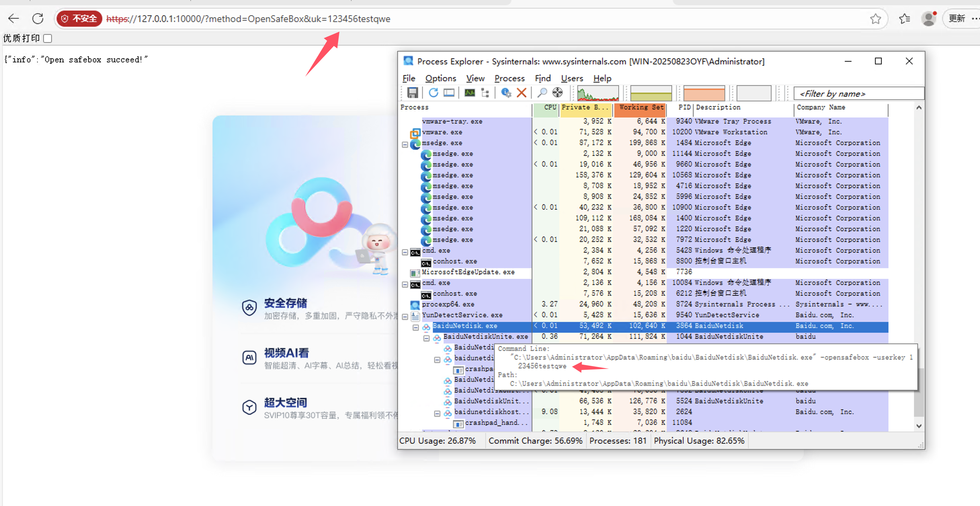The width and height of the screenshot is (980, 506).
Task: Open Find Handle or DLL magnifier icon
Action: (542, 93)
